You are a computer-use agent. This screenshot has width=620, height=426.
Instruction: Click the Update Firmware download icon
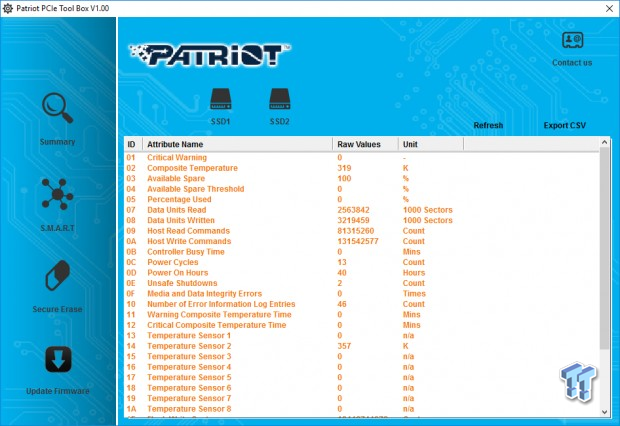[x=58, y=359]
